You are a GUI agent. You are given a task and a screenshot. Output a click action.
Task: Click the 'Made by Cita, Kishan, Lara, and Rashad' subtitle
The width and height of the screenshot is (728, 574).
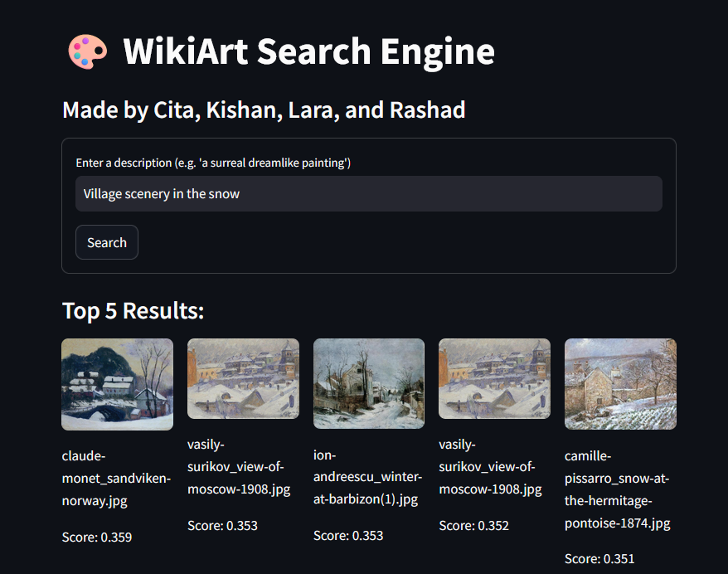264,109
